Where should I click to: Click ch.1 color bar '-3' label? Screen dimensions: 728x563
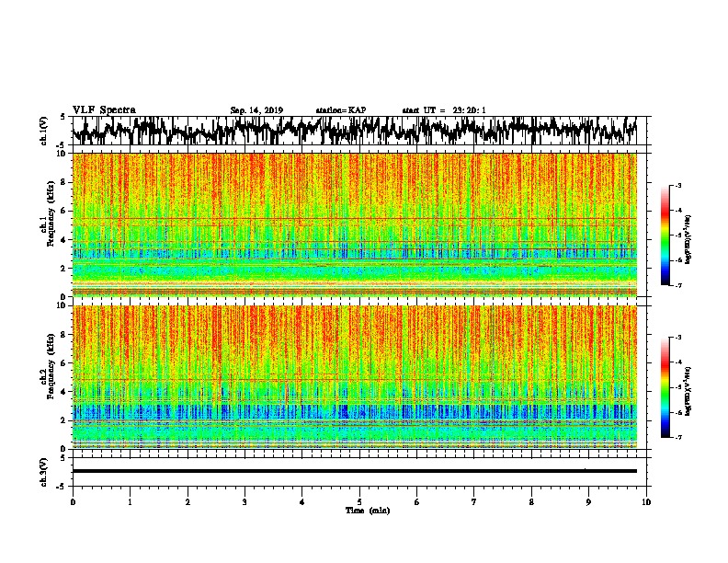[x=677, y=186]
